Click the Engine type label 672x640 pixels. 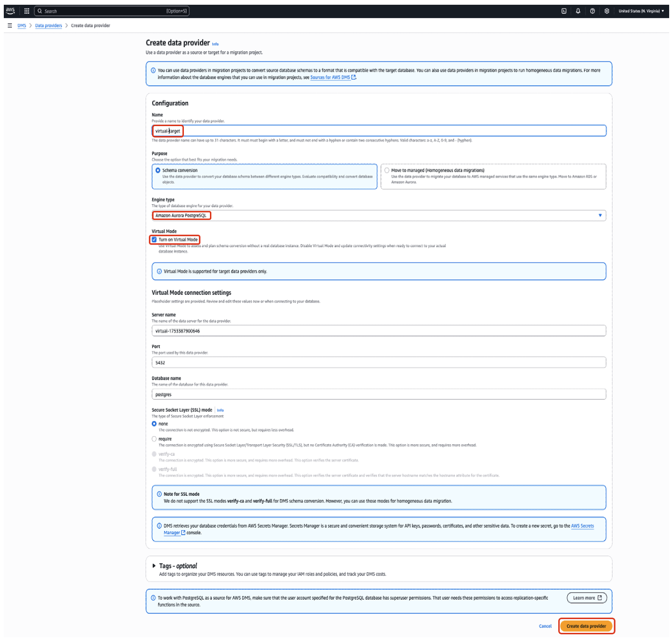tap(163, 200)
